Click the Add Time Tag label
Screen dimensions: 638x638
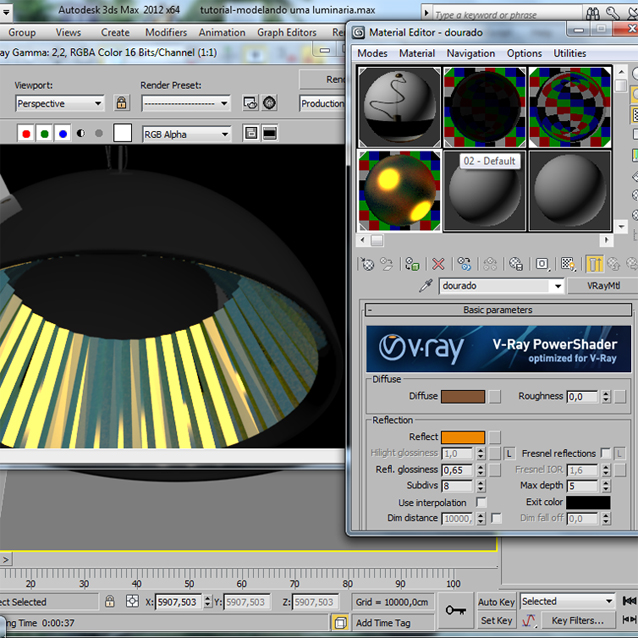click(383, 623)
